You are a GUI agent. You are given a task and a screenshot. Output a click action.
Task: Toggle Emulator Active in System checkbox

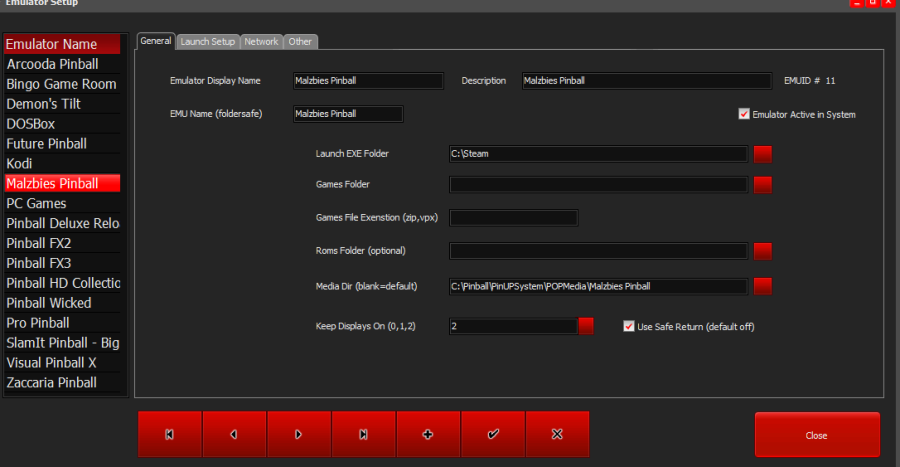744,114
